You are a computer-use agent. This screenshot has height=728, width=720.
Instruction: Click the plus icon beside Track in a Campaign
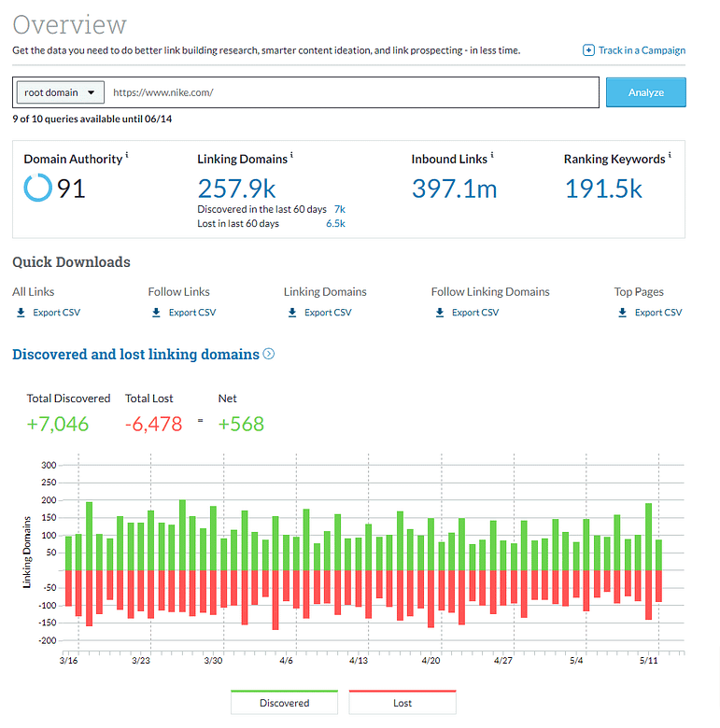587,50
